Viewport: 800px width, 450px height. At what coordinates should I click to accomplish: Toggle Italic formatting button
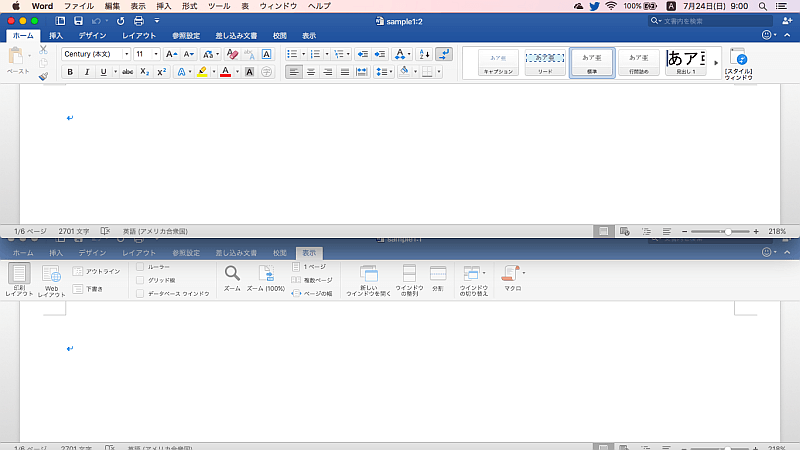(x=87, y=72)
